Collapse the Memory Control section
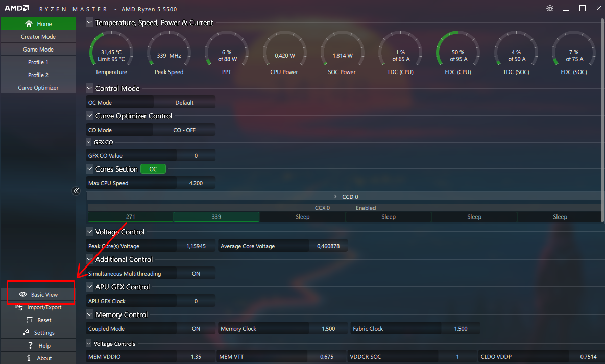Viewport: 605px width, 364px height. click(89, 314)
